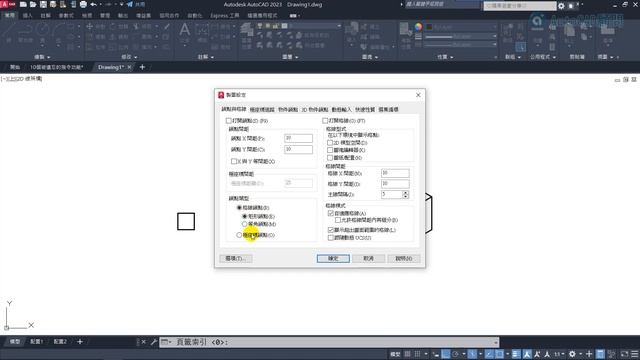Click the Save As icon in quick access toolbar

point(53,4)
